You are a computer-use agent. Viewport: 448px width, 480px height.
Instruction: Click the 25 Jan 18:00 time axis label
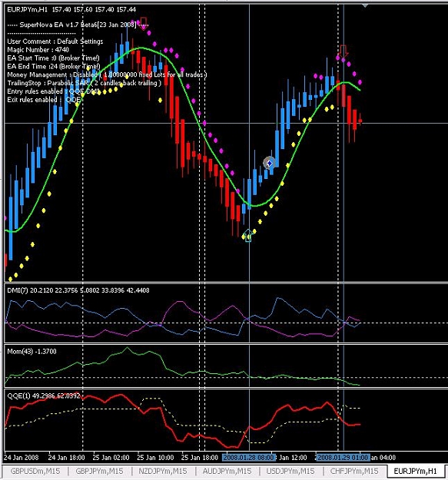pos(200,458)
